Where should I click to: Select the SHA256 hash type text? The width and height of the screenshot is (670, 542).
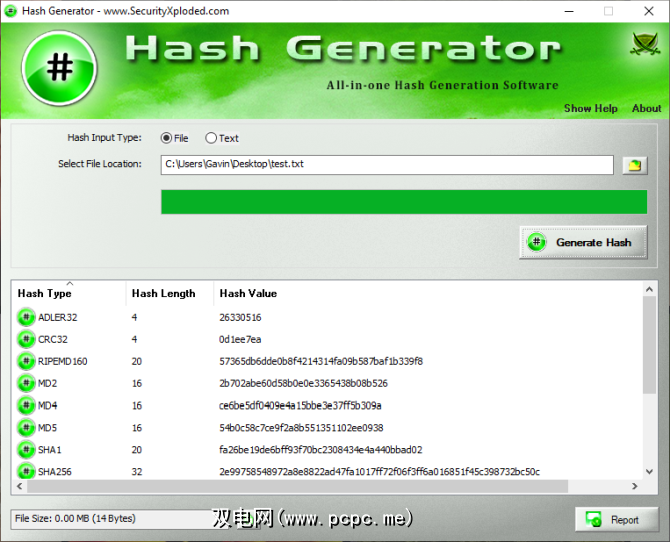coord(55,471)
